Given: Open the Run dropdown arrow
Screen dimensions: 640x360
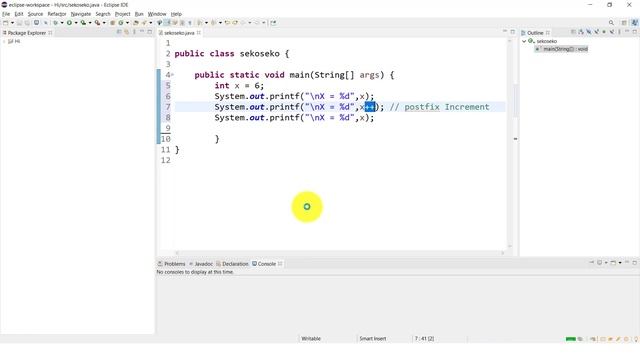Looking at the screenshot, I should 76,23.
